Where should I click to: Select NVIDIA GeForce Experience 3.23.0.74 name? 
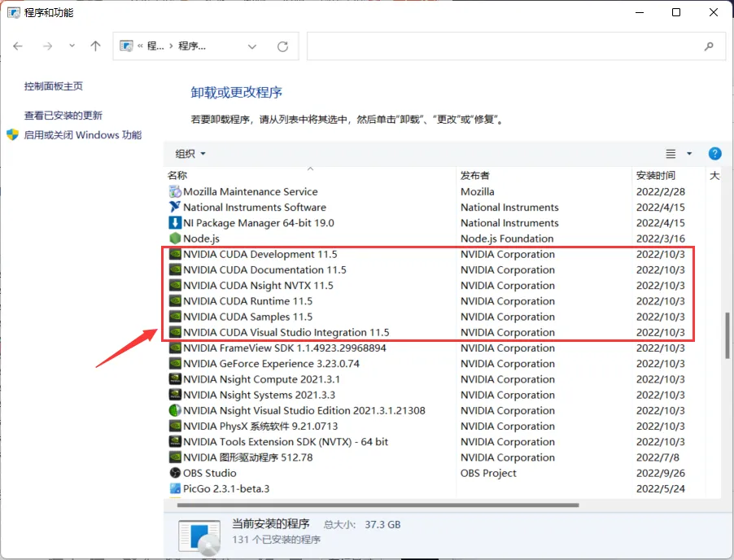pyautogui.click(x=271, y=363)
